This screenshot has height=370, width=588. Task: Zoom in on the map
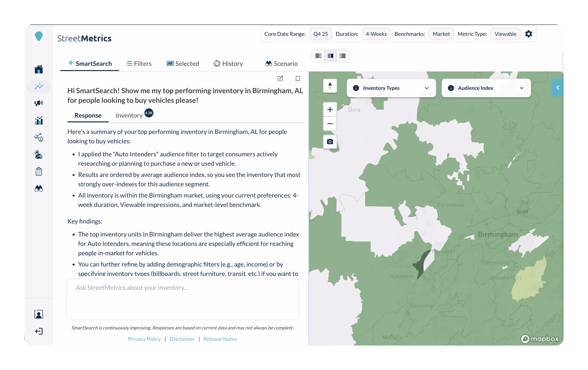[330, 109]
